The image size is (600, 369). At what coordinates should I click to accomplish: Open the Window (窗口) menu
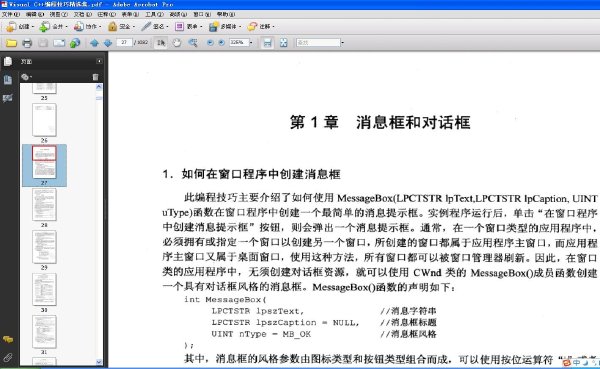click(202, 14)
